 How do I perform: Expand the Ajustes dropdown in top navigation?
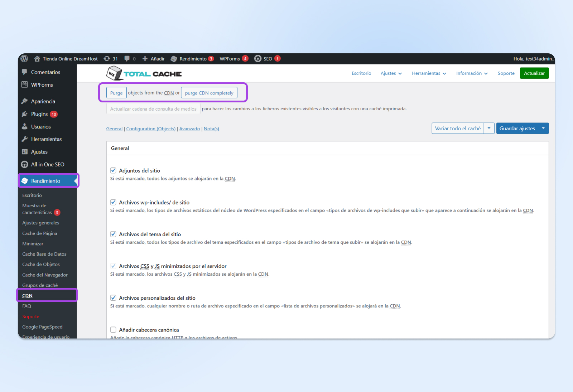point(391,73)
